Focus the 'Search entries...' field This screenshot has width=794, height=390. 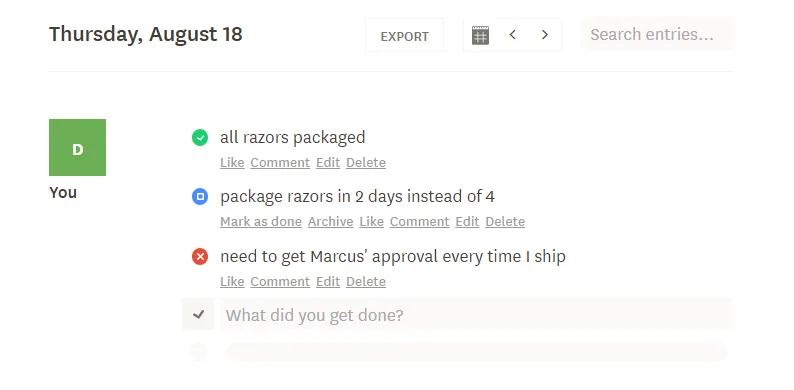click(x=657, y=34)
